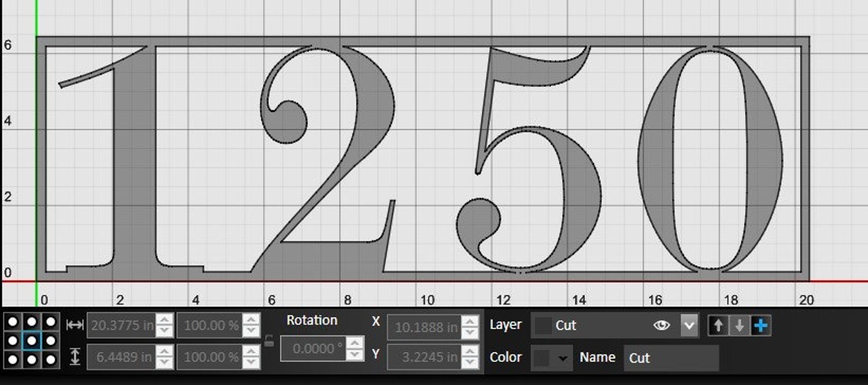Move the Cut layer up
This screenshot has height=385, width=868.
point(718,326)
